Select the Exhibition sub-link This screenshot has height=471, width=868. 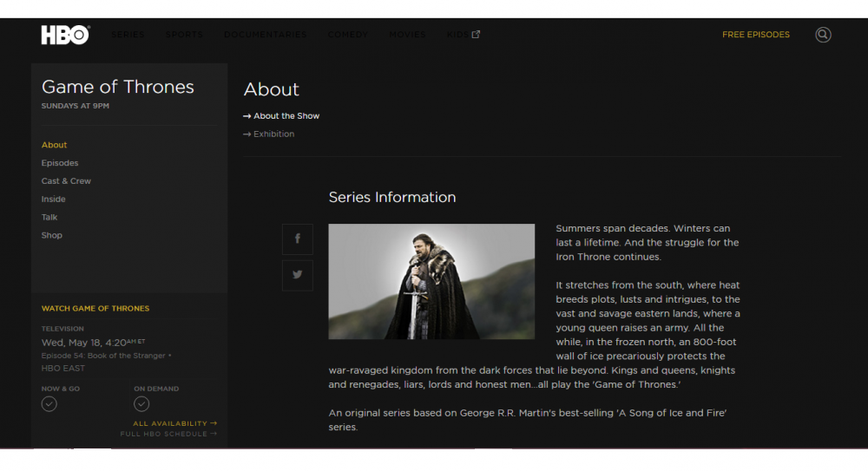[x=273, y=134]
